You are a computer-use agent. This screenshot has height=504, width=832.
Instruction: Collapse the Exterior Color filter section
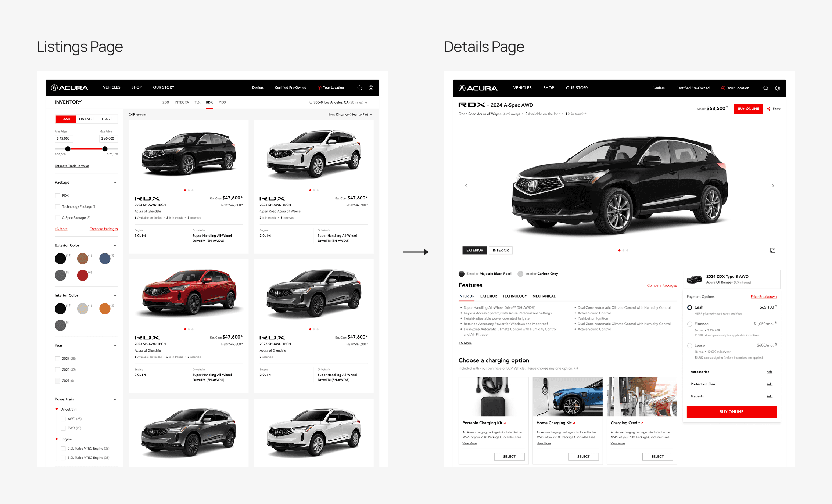coord(115,245)
